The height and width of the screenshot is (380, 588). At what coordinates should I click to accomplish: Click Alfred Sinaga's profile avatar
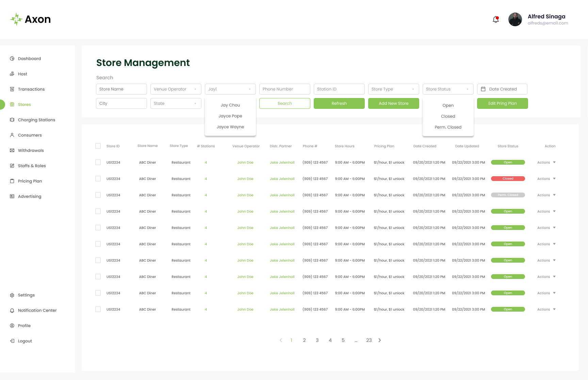515,19
